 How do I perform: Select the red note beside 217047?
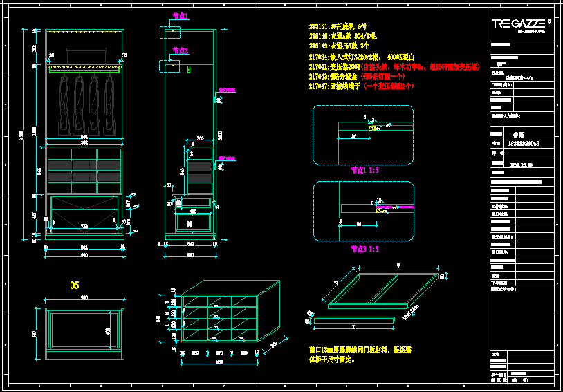389,86
